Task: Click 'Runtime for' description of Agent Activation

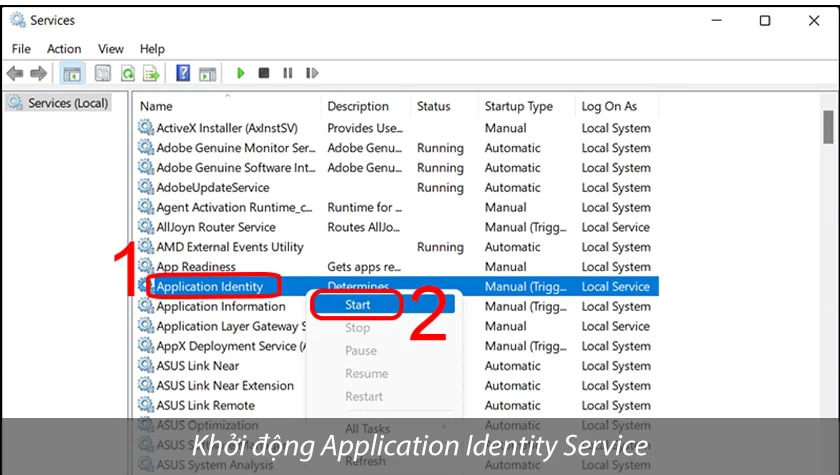Action: [364, 207]
